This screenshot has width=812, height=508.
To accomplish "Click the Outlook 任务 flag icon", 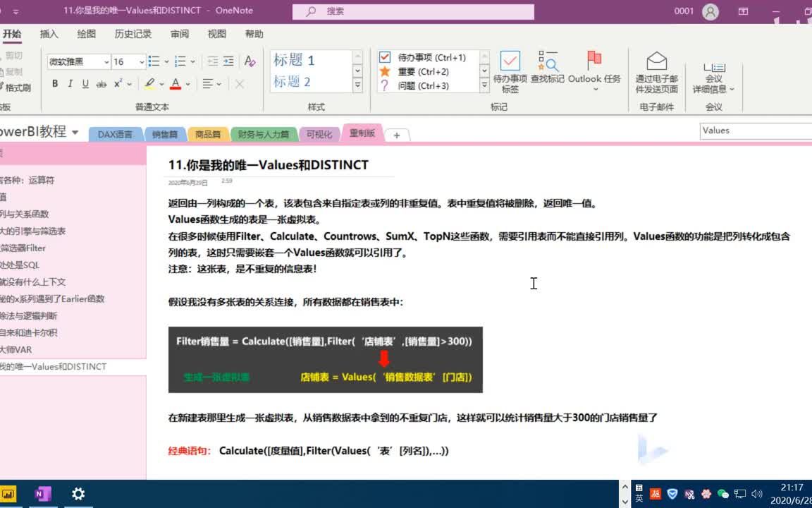I will (x=594, y=61).
